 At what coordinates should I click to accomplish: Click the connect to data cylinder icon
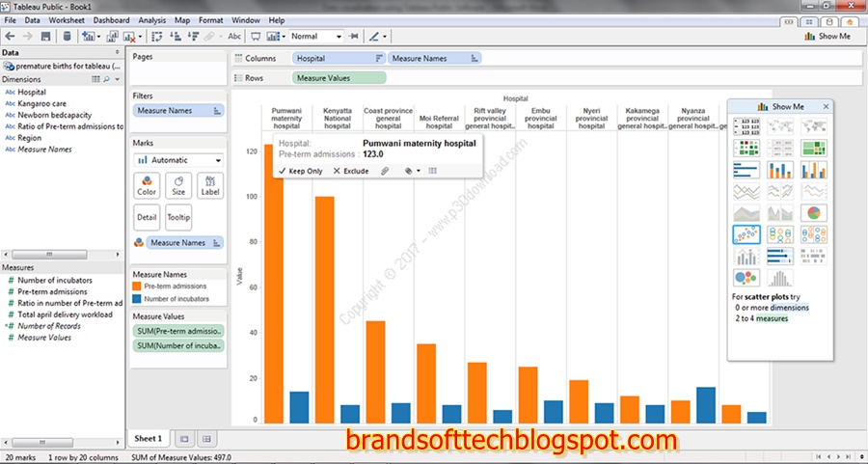pos(67,36)
